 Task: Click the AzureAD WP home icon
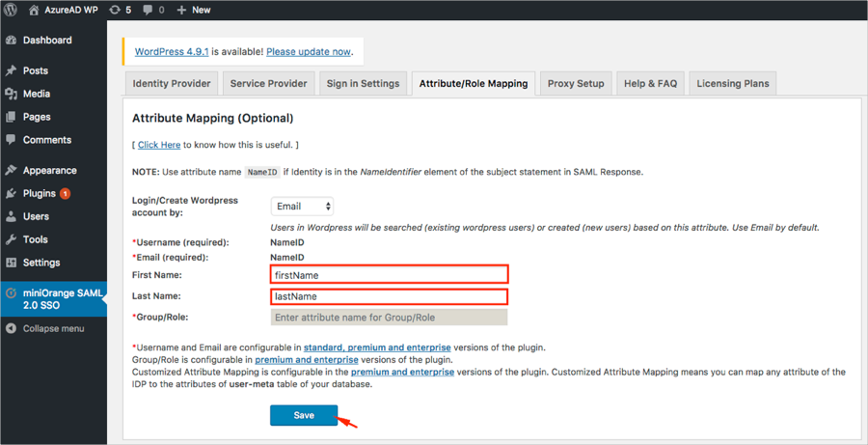(34, 10)
